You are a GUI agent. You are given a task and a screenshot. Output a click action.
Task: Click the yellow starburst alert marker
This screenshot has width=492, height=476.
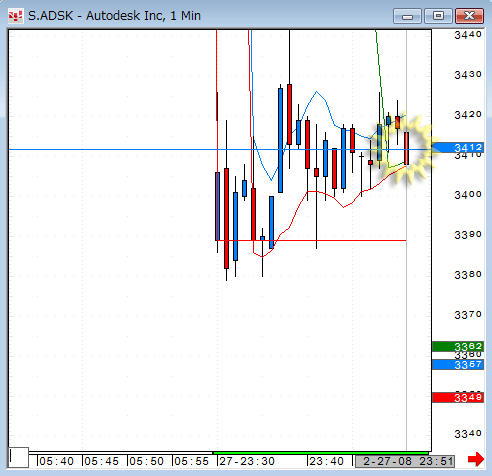408,149
